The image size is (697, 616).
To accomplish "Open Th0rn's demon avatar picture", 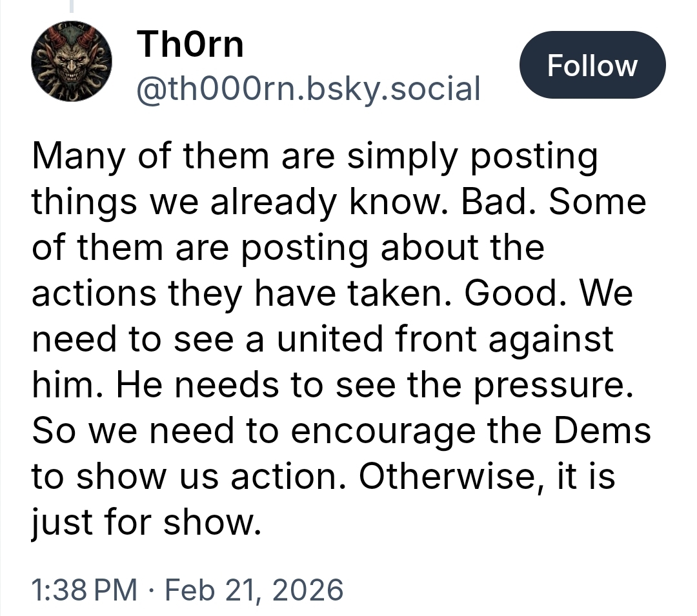I will point(72,61).
